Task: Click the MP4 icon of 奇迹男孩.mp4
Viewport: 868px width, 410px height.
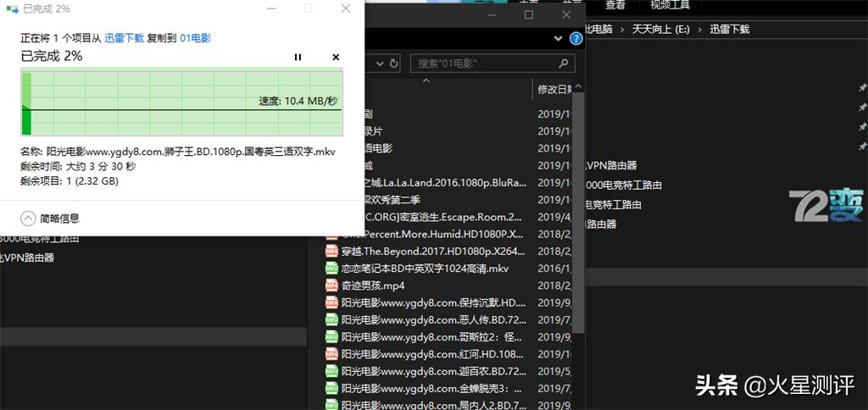Action: 331,285
